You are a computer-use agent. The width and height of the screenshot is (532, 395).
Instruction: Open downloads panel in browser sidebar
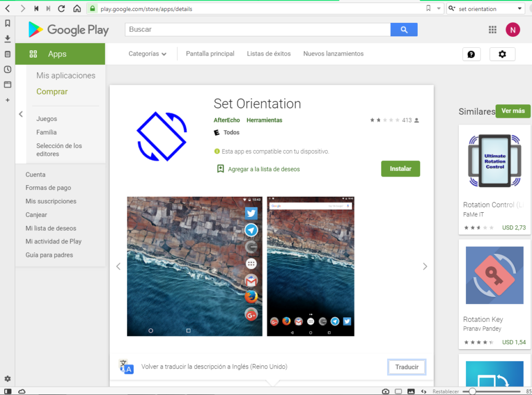[x=7, y=39]
